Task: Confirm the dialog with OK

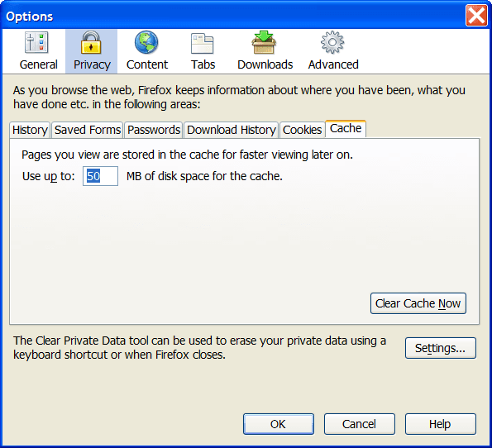Action: (279, 424)
